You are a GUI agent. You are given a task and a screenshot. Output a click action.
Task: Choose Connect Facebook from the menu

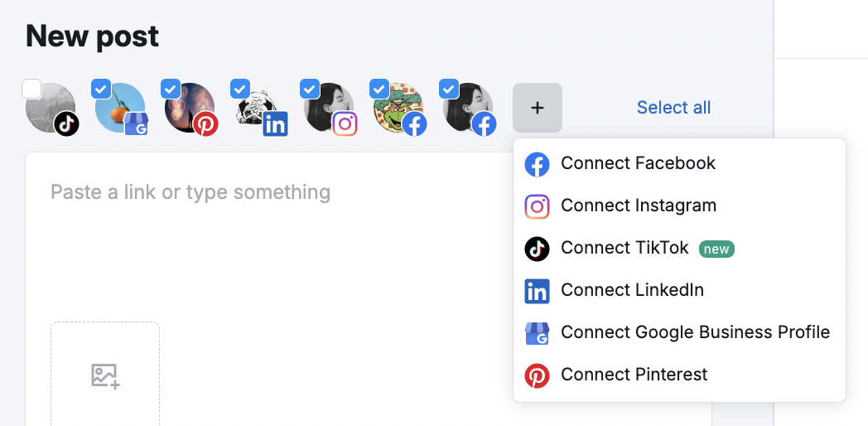pos(638,164)
